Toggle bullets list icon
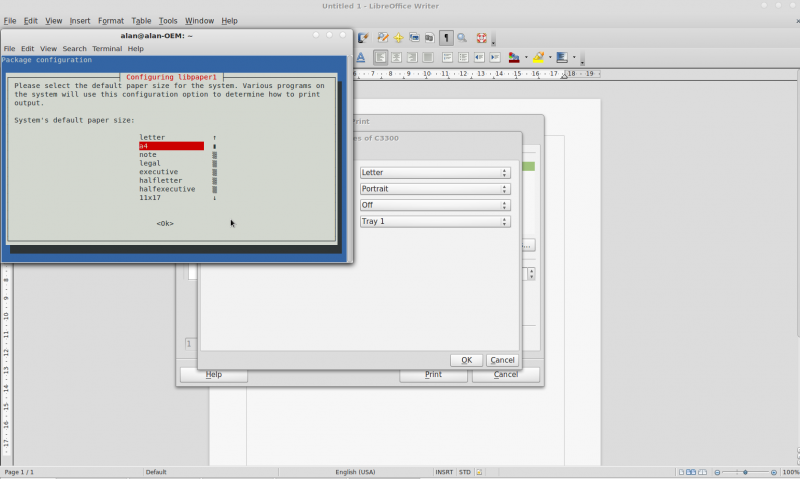 [x=463, y=58]
